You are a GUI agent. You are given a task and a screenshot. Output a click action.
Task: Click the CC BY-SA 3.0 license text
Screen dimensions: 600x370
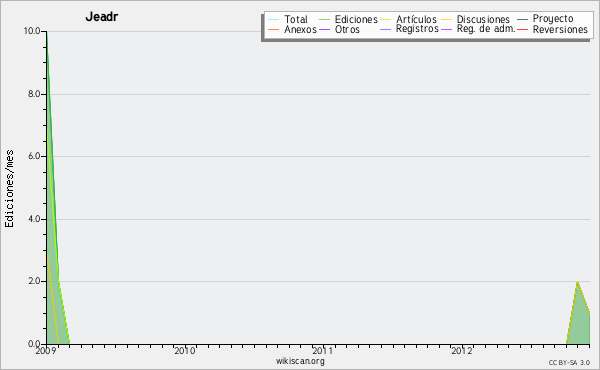pyautogui.click(x=569, y=363)
